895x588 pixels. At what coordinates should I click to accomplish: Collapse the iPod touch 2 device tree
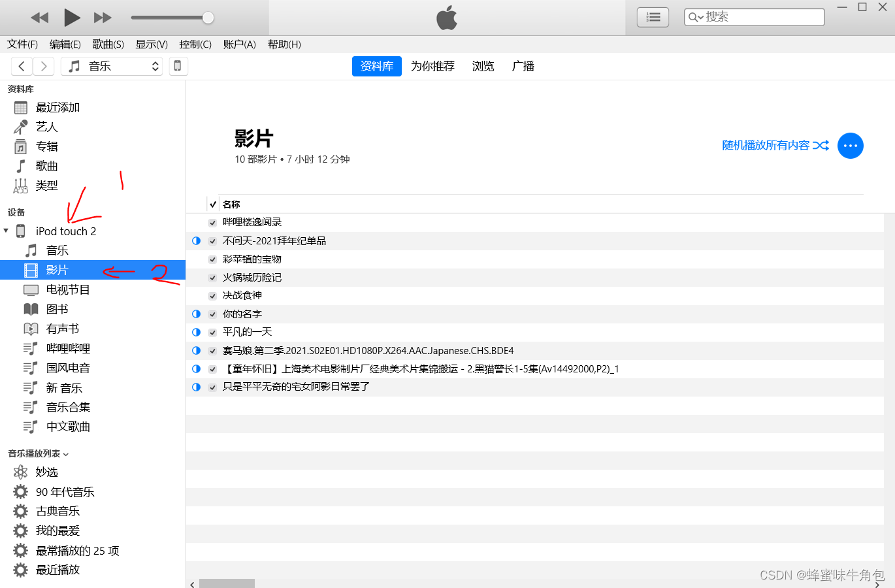tap(6, 231)
